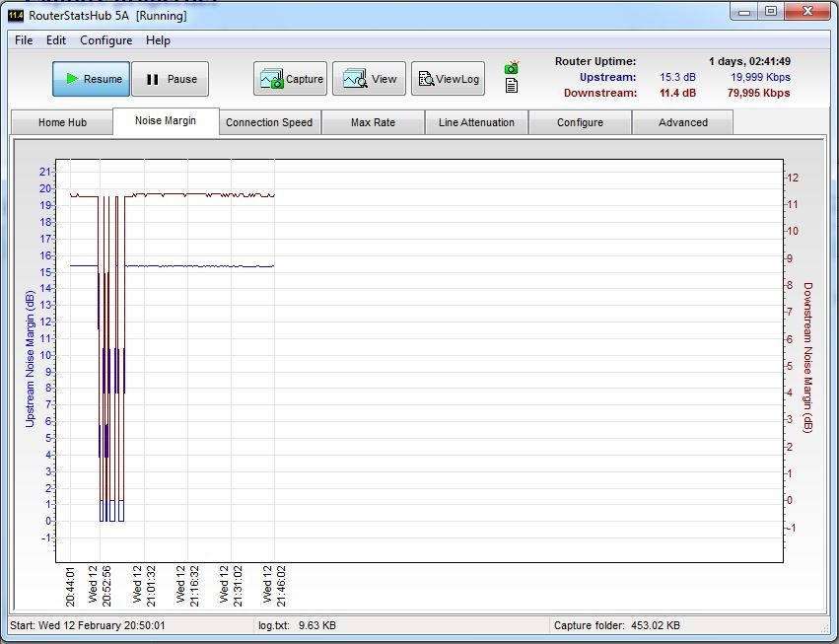The image size is (839, 644).
Task: Open the Edit menu
Action: 55,40
